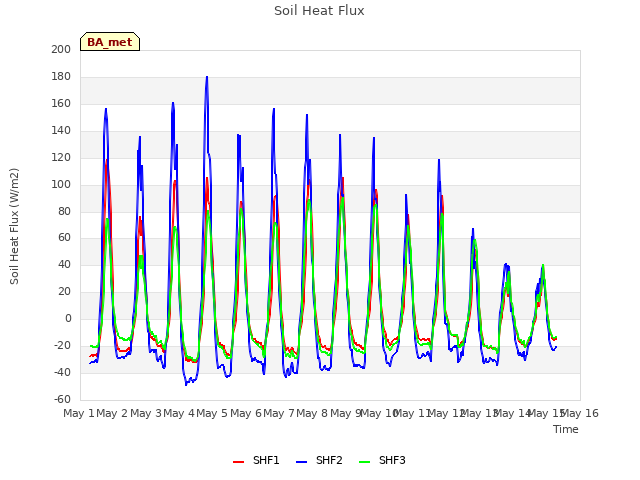This screenshot has width=640, height=480.
Task: Click the 120 y-axis tick label
Action: pos(61,157)
